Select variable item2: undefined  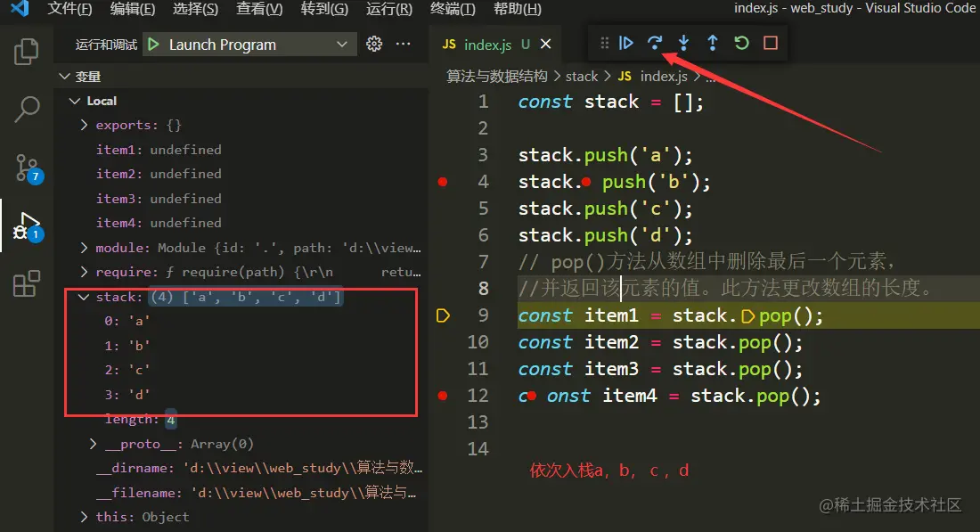point(159,174)
